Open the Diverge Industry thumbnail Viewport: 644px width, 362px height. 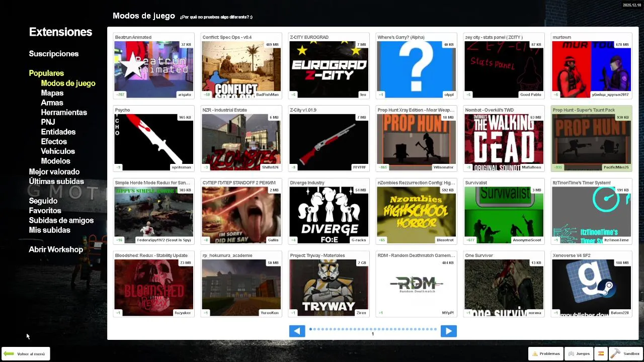(329, 215)
